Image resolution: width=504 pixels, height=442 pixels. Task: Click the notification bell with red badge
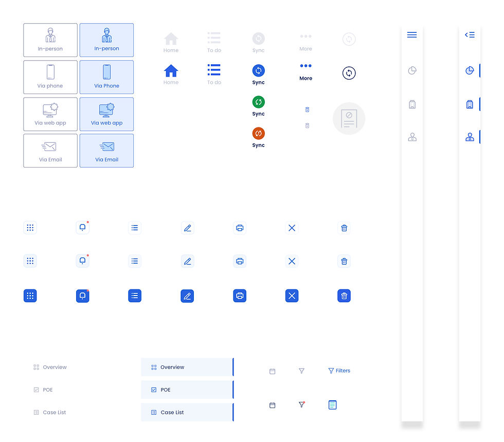pyautogui.click(x=82, y=228)
